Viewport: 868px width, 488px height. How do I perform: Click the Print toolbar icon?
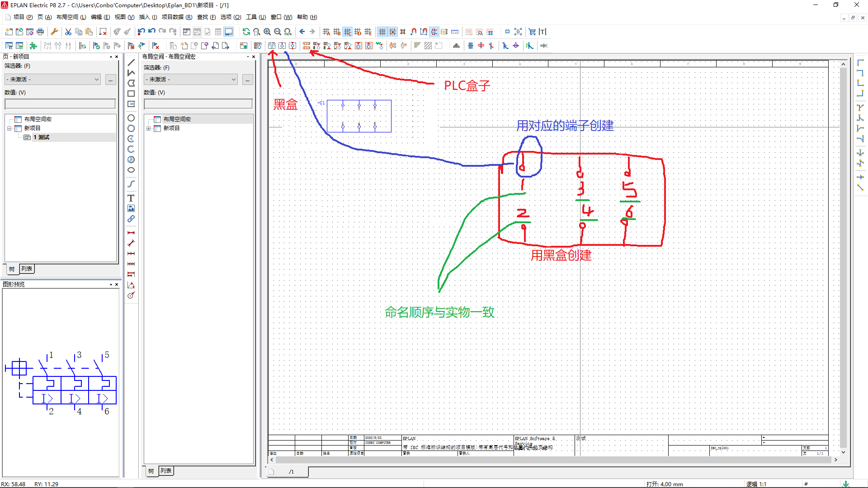pos(40,32)
